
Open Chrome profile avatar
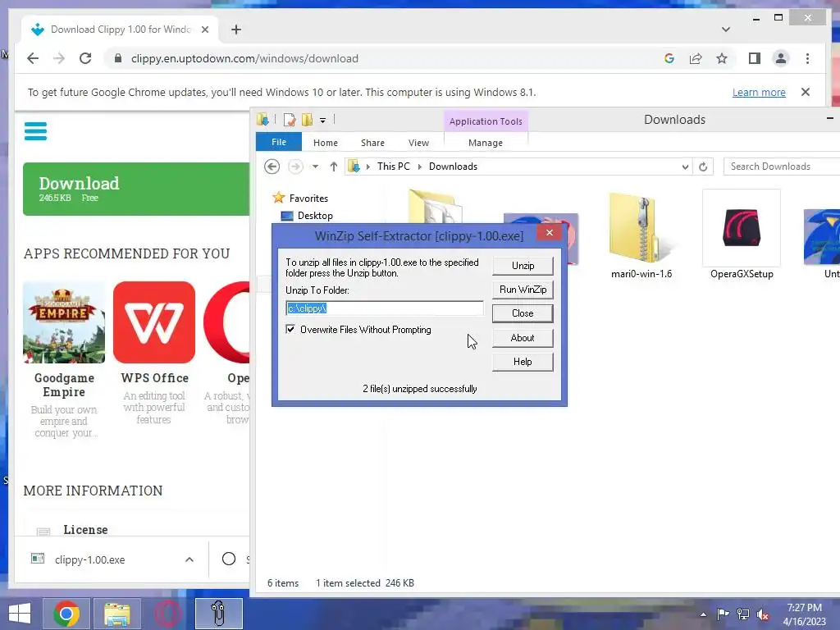[781, 58]
